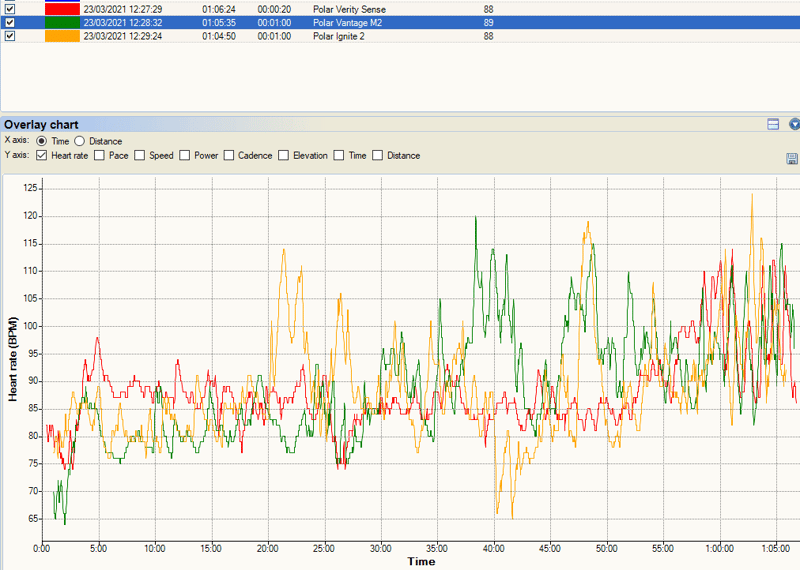The height and width of the screenshot is (570, 800).
Task: Click the green color swatch for Polar Vantage M2
Action: [62, 22]
